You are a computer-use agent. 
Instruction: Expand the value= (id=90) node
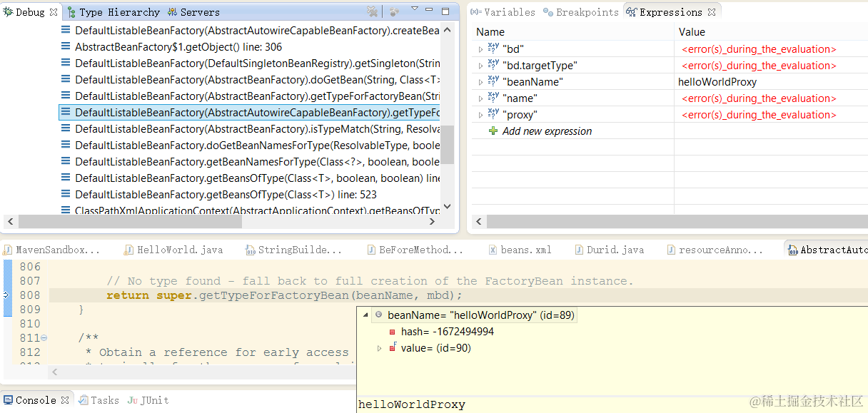tap(380, 348)
